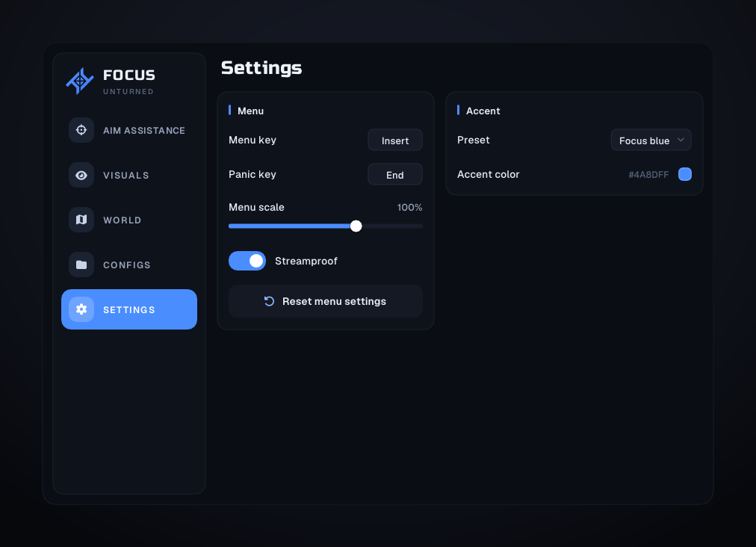Click Reset menu settings button
The width and height of the screenshot is (756, 547).
pyautogui.click(x=326, y=301)
